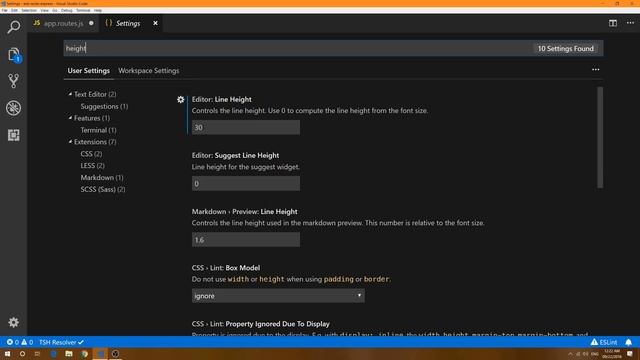Open the Source Control view
640x360 pixels.
pos(13,81)
